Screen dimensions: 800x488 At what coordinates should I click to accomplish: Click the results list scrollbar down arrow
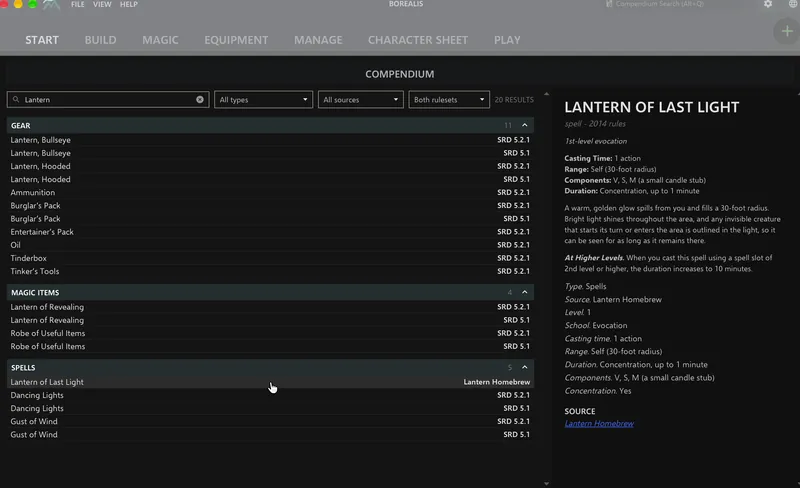click(x=546, y=483)
